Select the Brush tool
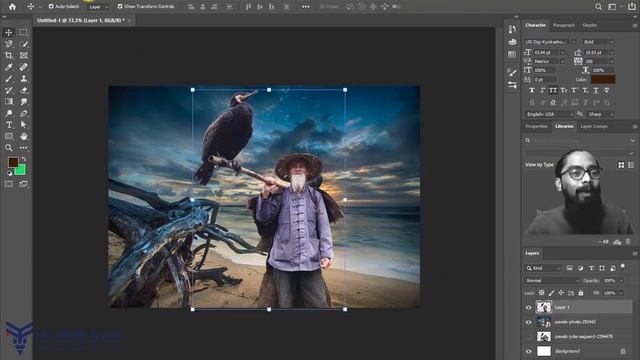The width and height of the screenshot is (640, 360). [x=9, y=78]
